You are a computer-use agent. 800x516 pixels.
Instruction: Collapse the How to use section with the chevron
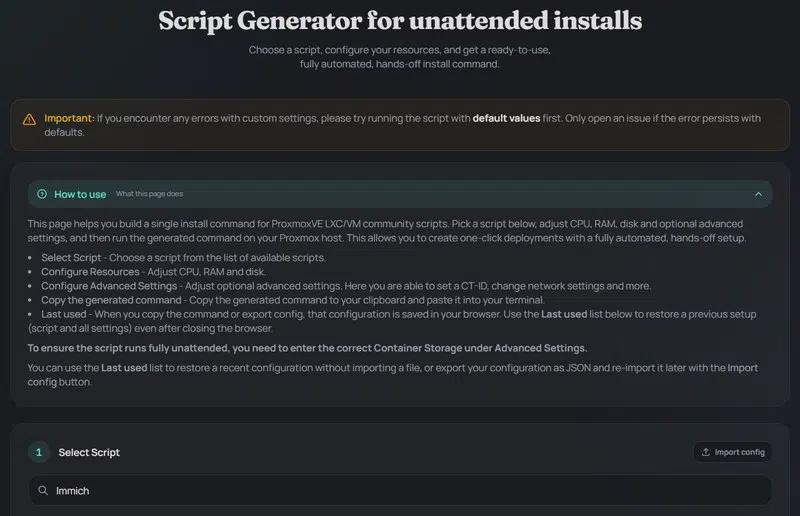[758, 194]
